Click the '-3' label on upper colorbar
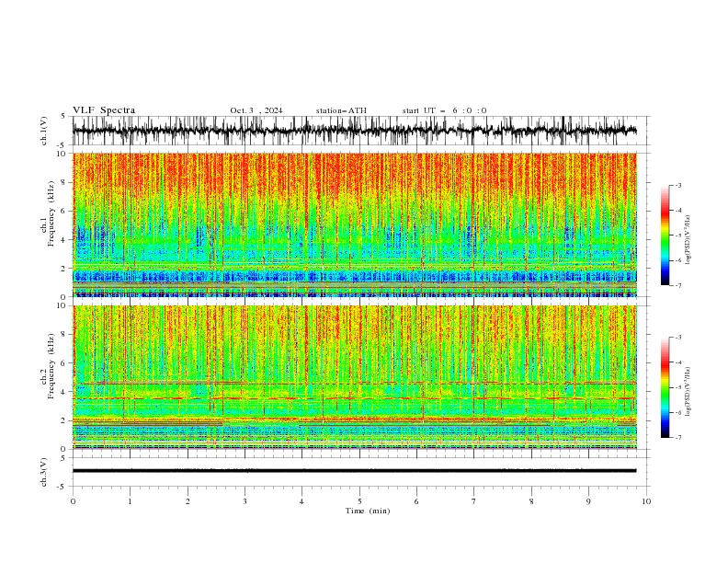 point(677,185)
